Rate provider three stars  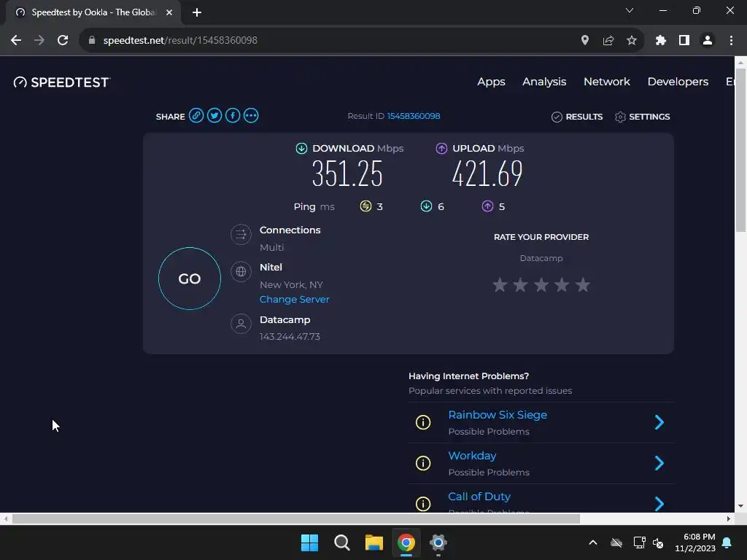pos(541,285)
